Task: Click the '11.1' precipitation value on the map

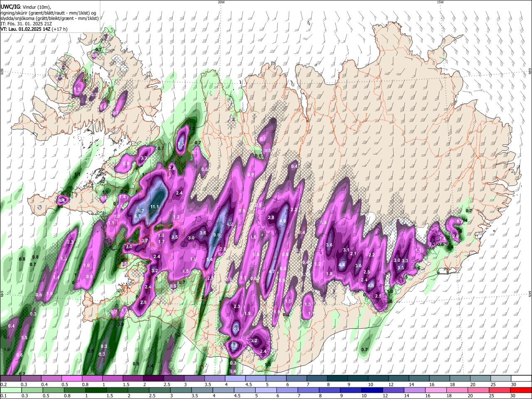Action: 155,207
